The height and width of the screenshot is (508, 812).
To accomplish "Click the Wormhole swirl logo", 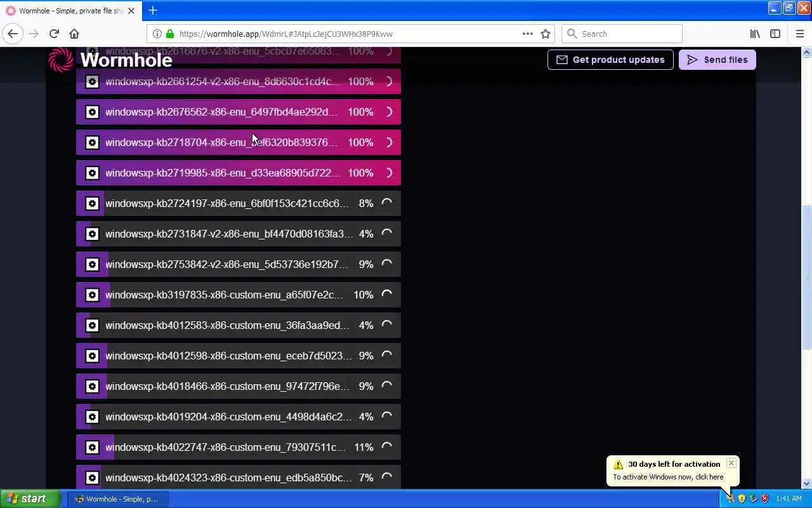I will pos(61,60).
